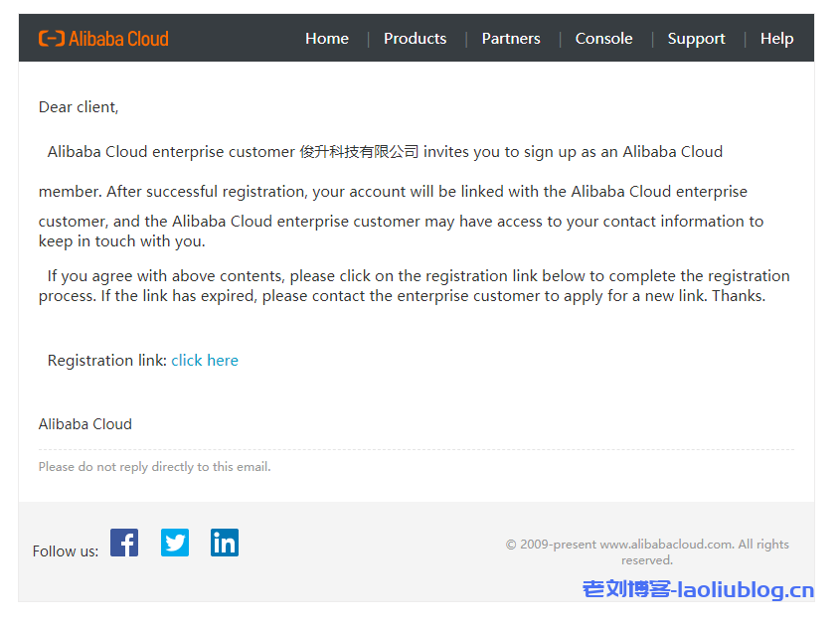Click the www.alibabacloud.com copyright text

click(665, 545)
